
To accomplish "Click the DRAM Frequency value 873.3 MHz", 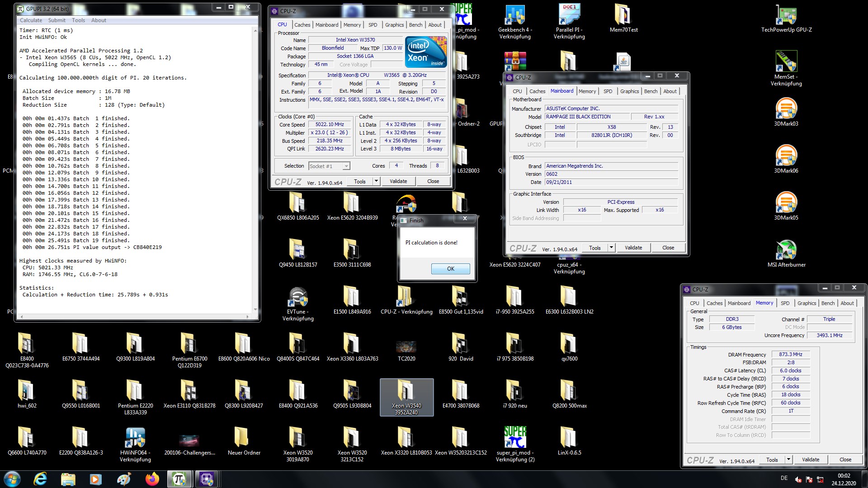I will (x=790, y=354).
